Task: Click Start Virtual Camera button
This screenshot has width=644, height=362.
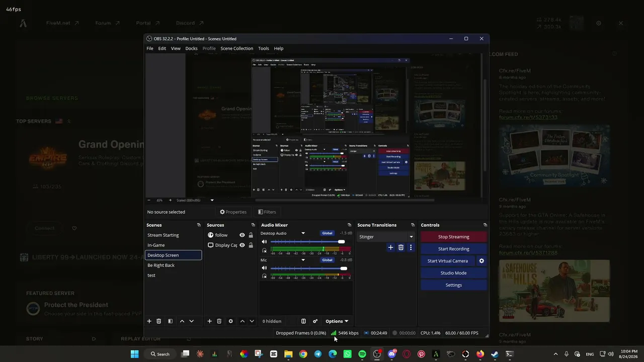Action: [448, 261]
